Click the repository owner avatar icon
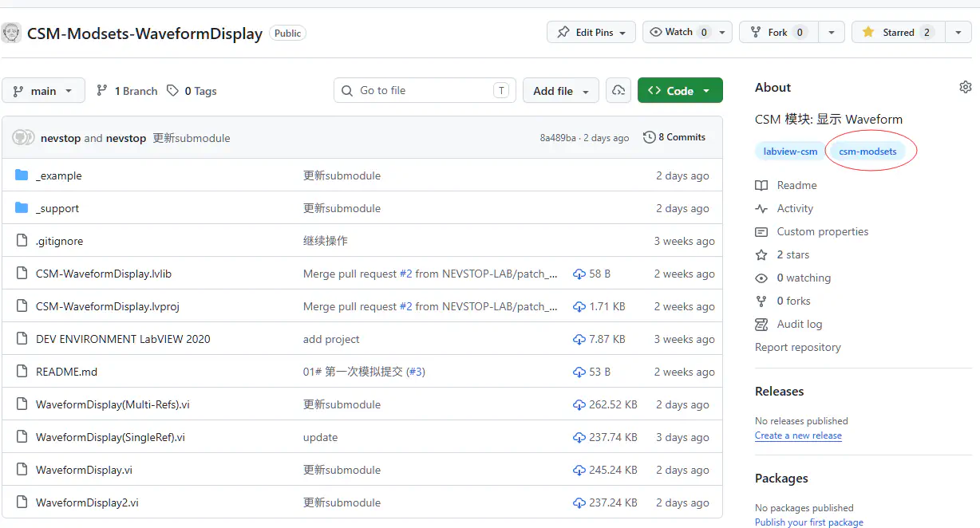980x528 pixels. tap(11, 33)
